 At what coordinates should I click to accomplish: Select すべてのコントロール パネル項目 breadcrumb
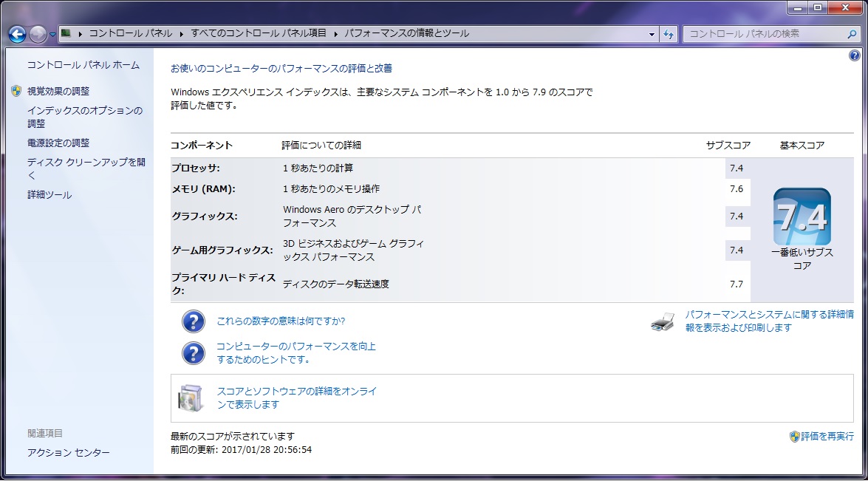coord(259,33)
